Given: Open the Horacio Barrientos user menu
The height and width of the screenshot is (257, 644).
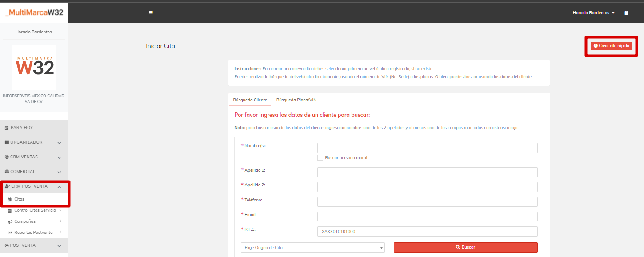Looking at the screenshot, I should [x=593, y=13].
